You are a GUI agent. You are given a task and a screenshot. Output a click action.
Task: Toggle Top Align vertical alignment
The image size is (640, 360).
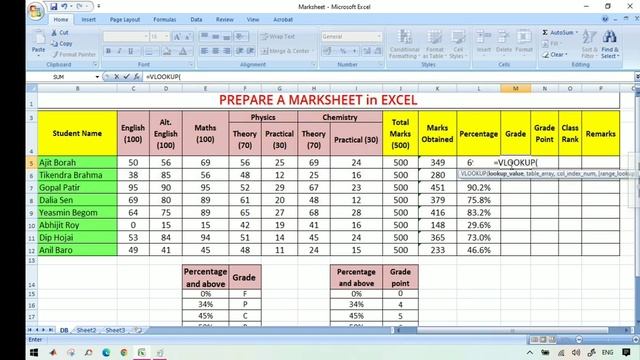click(x=204, y=37)
